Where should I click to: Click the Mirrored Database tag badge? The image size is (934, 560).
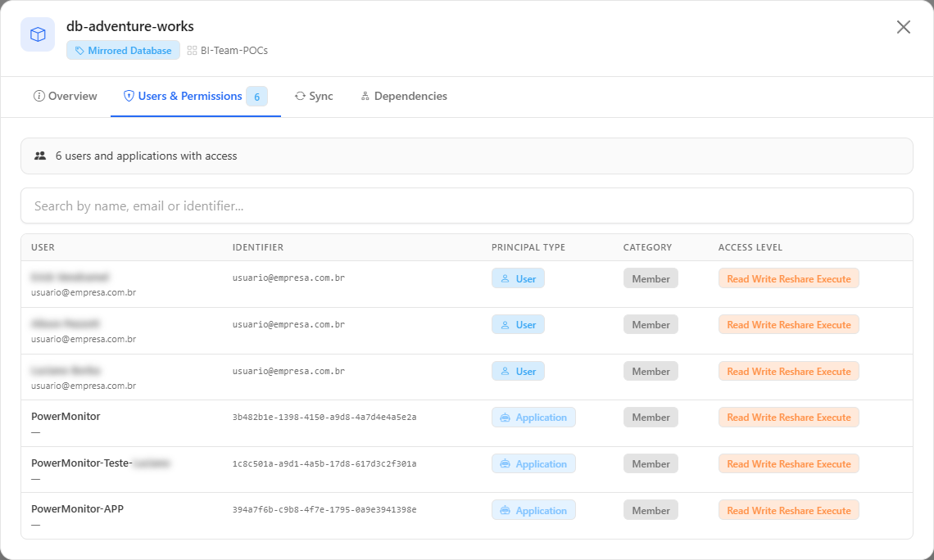click(123, 51)
